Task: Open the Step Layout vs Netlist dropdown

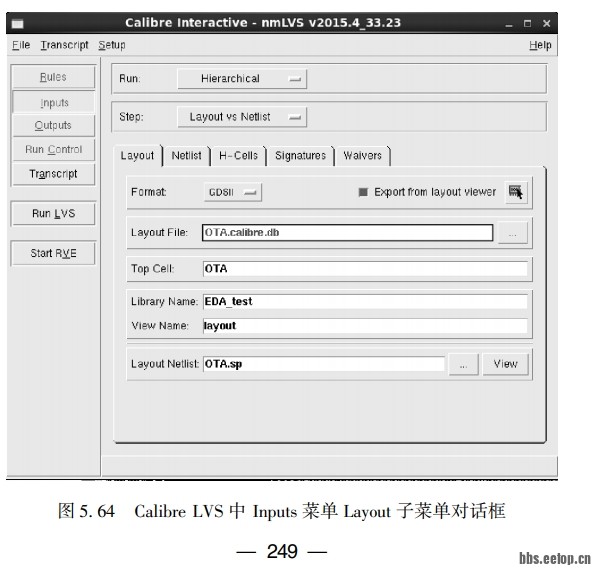Action: tap(242, 117)
